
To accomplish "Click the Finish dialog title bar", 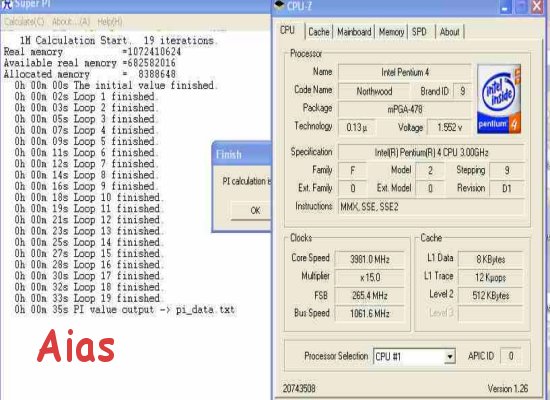I will [x=242, y=154].
